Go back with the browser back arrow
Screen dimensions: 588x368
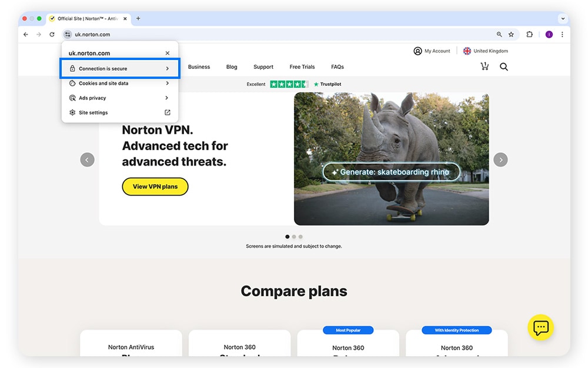[25, 34]
